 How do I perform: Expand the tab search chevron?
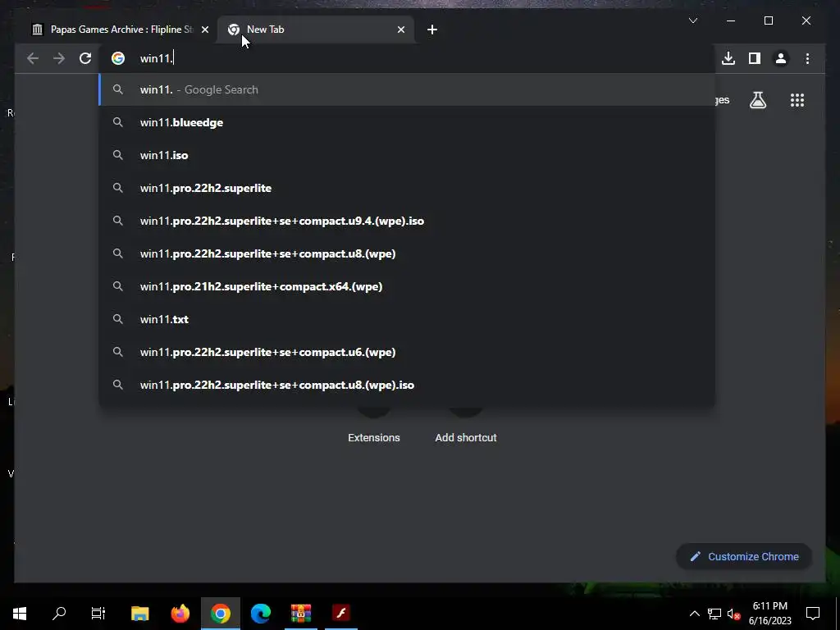[693, 21]
